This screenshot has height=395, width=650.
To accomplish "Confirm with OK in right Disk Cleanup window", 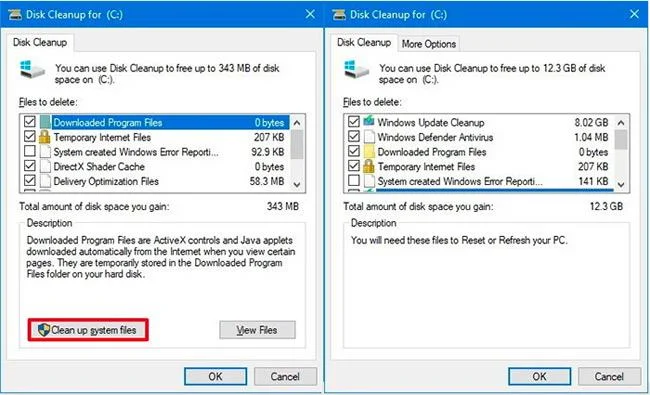I will click(539, 376).
